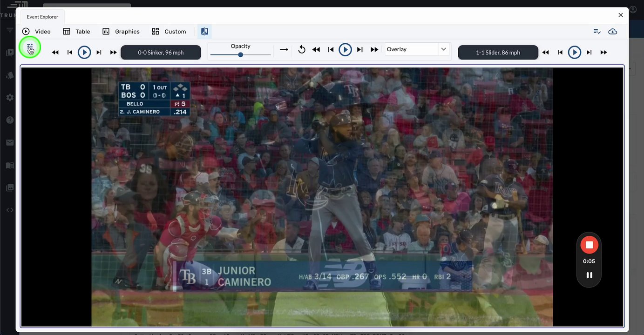
Task: Click the cloud download icon
Action: coord(613,32)
